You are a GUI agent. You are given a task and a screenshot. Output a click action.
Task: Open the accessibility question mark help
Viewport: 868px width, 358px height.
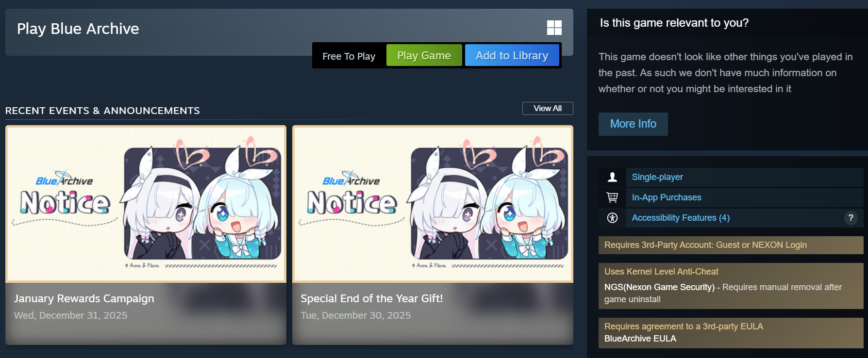[851, 218]
